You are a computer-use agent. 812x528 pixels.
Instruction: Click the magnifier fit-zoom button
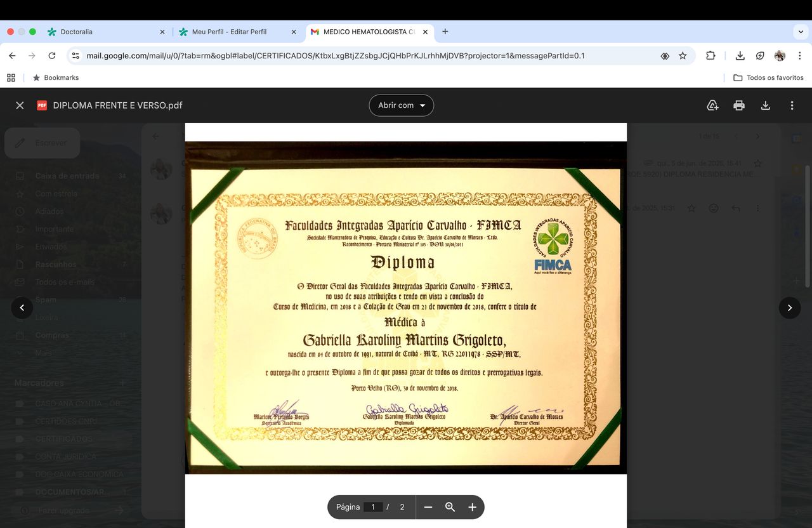pyautogui.click(x=450, y=507)
